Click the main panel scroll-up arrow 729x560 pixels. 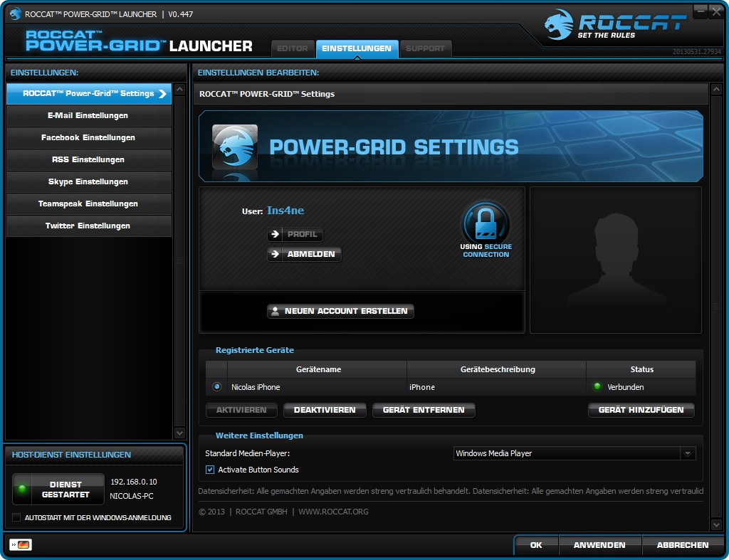click(716, 89)
